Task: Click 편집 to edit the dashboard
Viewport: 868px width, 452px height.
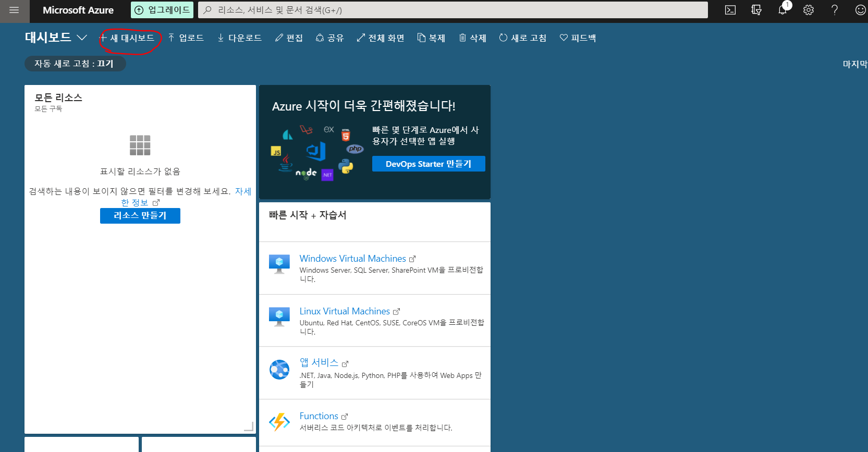Action: (289, 38)
